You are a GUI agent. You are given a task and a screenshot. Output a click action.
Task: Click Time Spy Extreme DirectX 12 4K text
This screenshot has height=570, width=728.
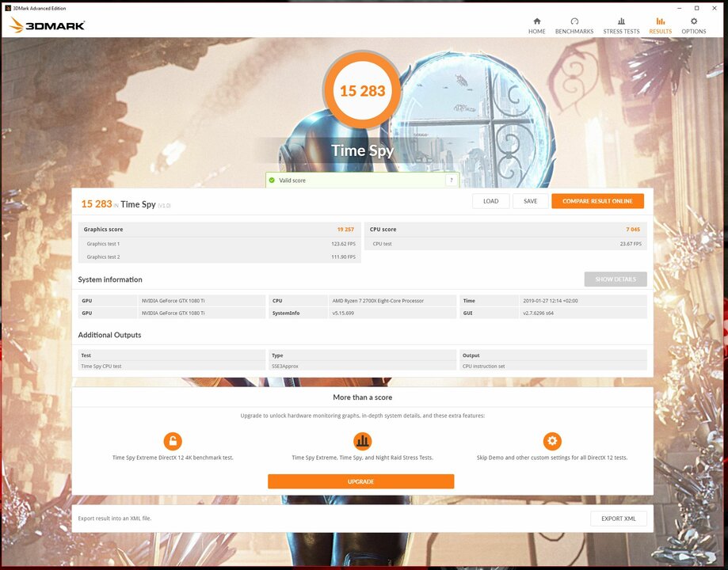pyautogui.click(x=173, y=458)
